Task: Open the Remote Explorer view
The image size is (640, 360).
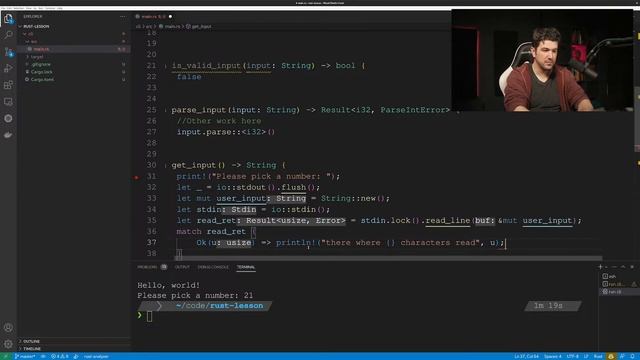Action: tap(8, 102)
